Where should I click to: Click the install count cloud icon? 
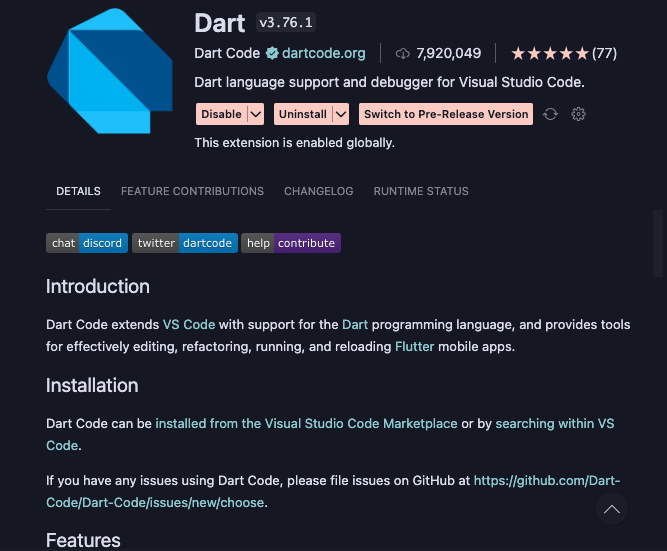point(402,54)
